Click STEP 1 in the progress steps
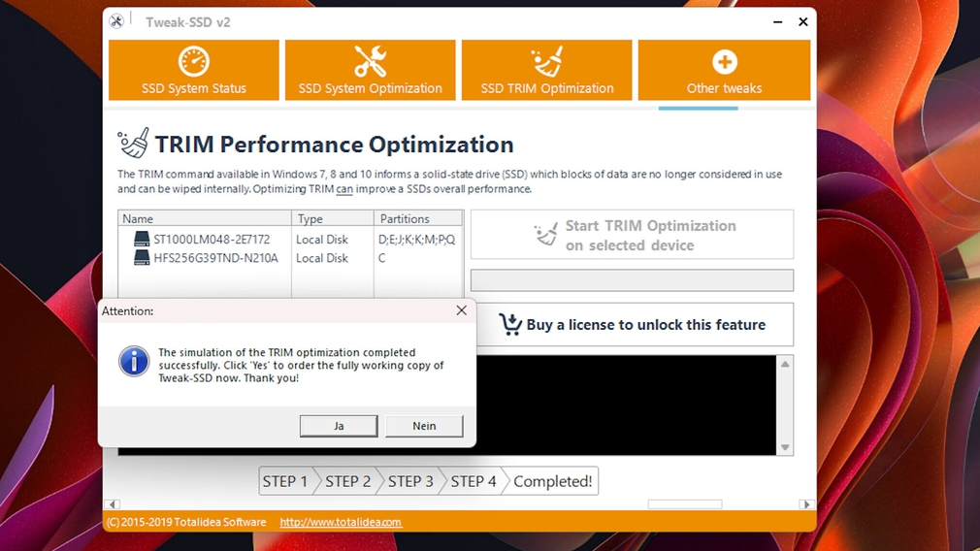Image resolution: width=980 pixels, height=551 pixels. click(285, 481)
